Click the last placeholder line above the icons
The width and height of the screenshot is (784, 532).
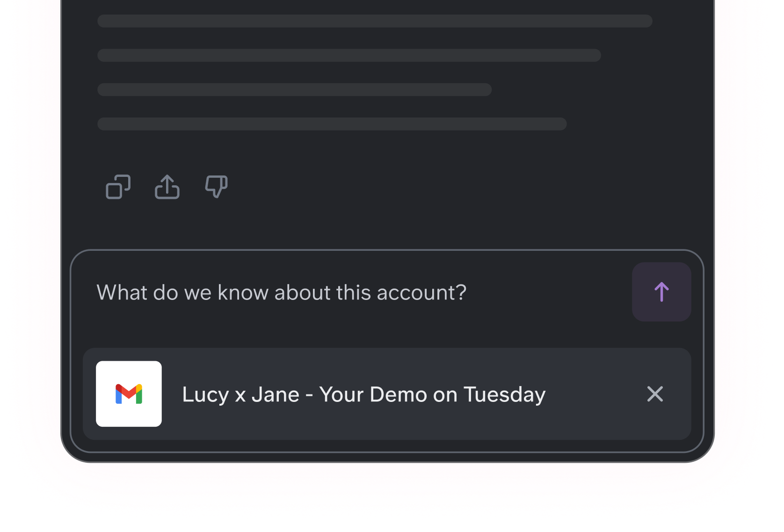(332, 124)
